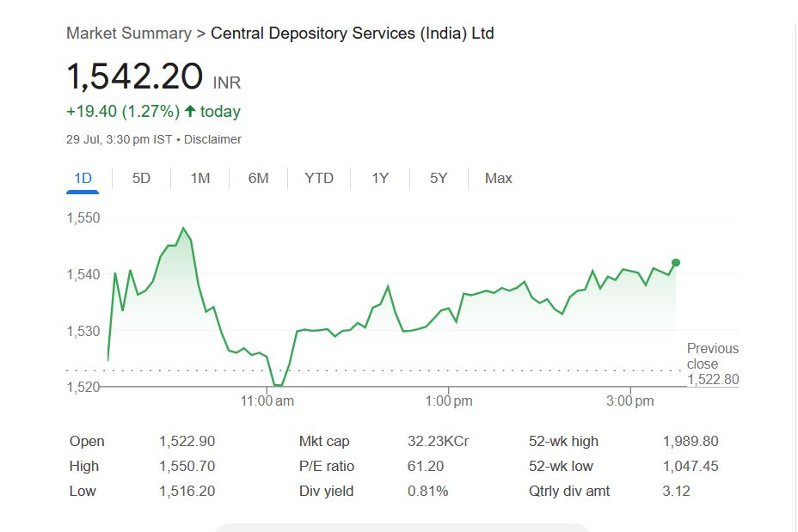Switch to the 1Y chart view
Image resolution: width=798 pixels, height=532 pixels.
(x=380, y=179)
